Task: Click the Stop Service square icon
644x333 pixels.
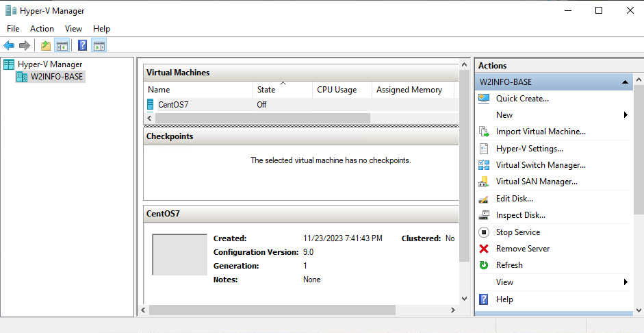Action: tap(484, 232)
